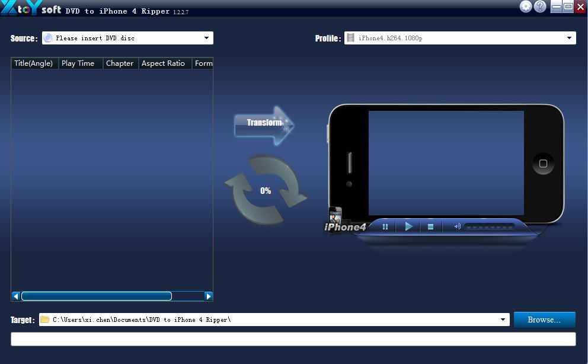Pause the preview playback
The height and width of the screenshot is (364, 588).
(x=385, y=226)
